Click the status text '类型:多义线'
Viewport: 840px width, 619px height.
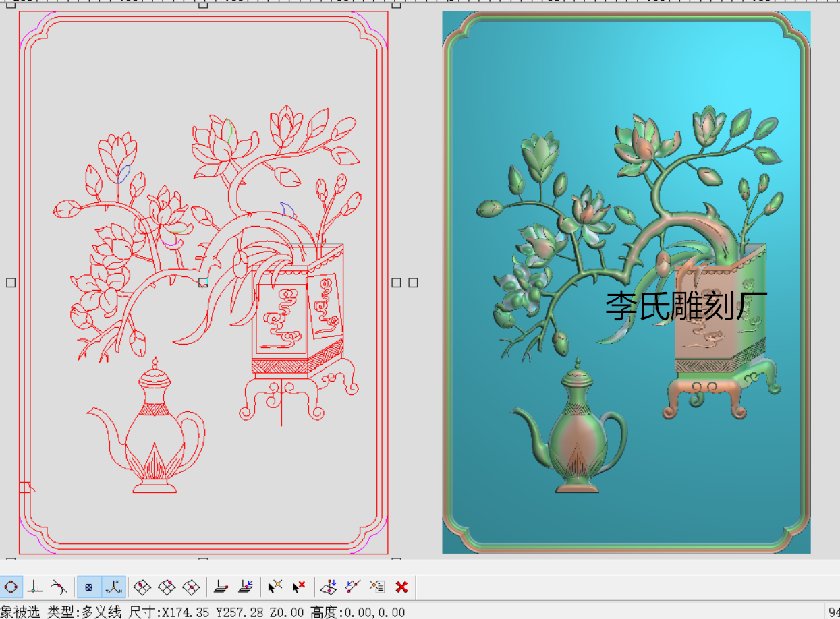tap(84, 612)
